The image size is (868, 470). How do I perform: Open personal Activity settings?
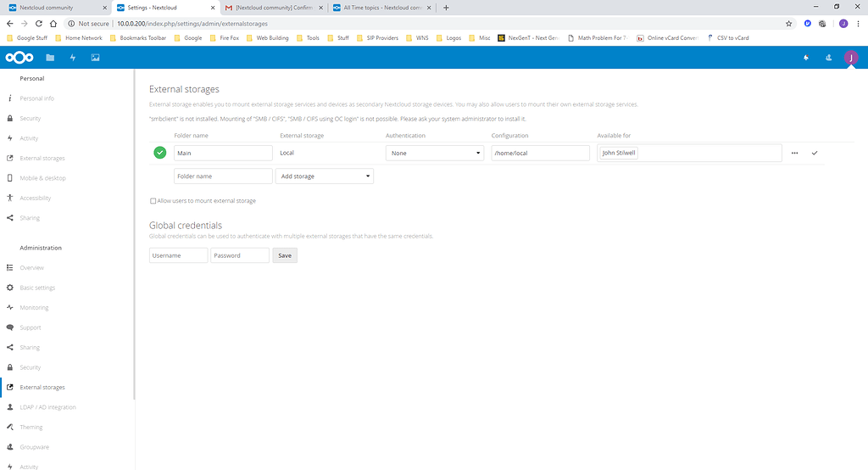pos(29,138)
